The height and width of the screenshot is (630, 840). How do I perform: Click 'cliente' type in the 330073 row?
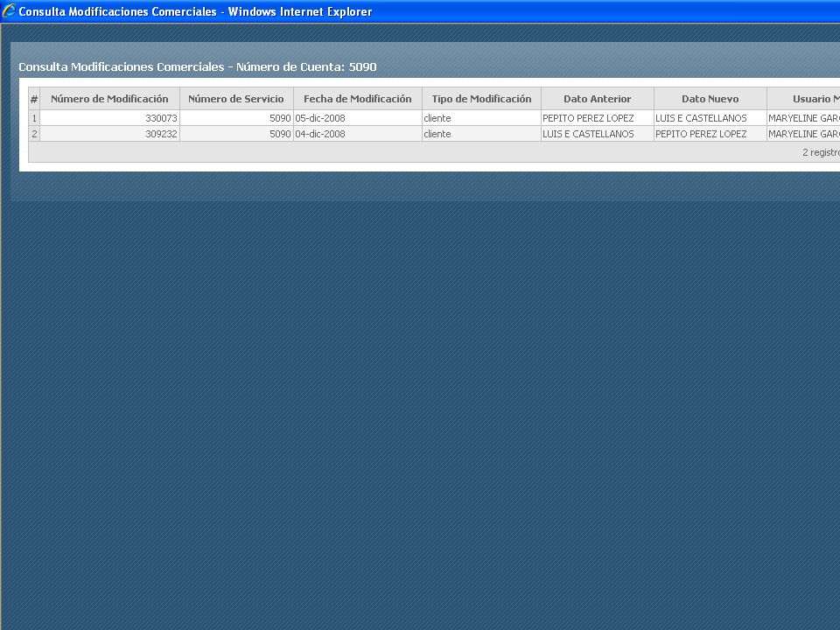481,118
